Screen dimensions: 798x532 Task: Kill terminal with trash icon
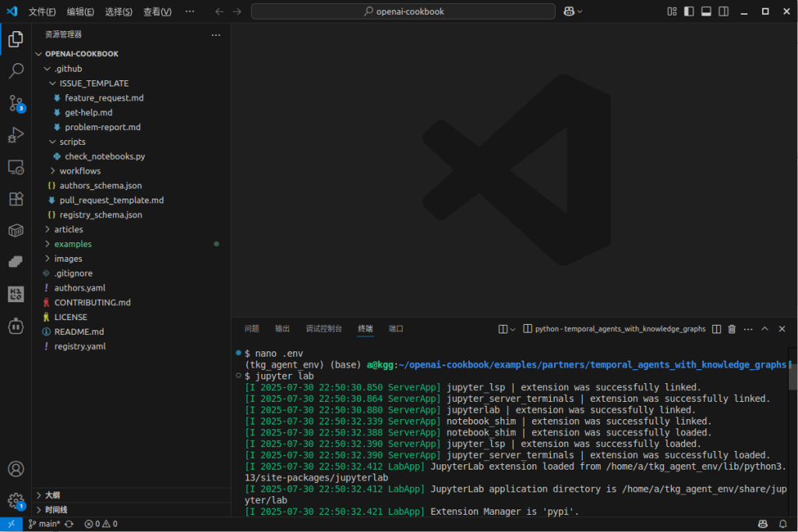(x=732, y=329)
